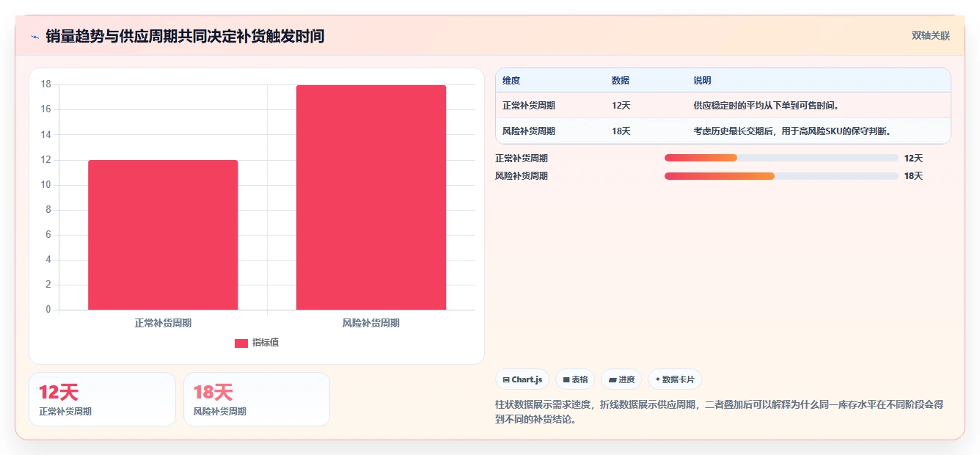Click the footer paragraph starting 柱状数据展示需求速度

click(720, 412)
